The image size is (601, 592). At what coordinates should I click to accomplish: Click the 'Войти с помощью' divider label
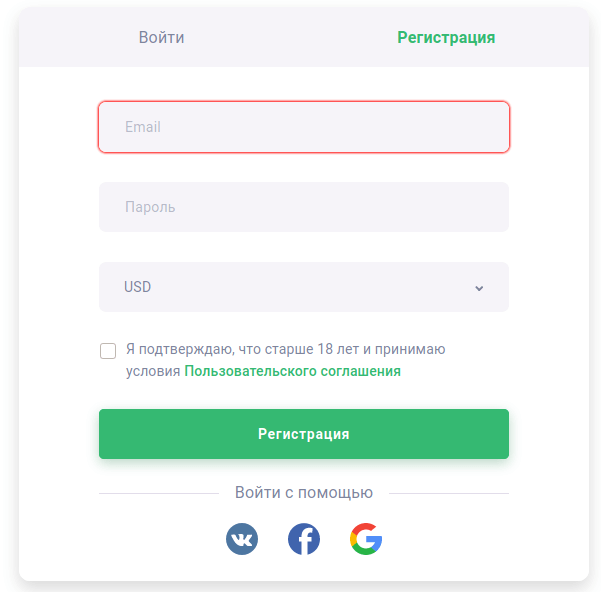tap(303, 493)
